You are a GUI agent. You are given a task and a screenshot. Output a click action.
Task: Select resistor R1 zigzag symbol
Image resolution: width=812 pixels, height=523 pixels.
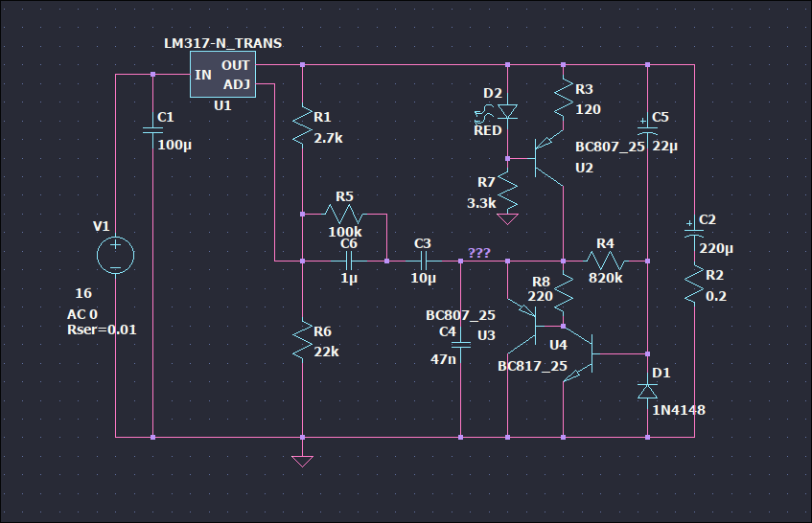(x=302, y=126)
